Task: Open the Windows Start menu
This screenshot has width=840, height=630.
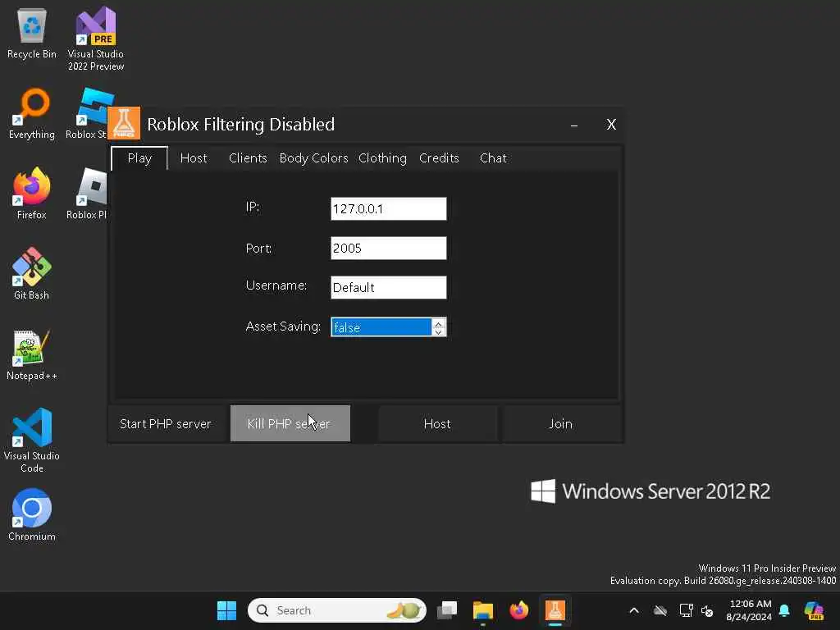Action: (x=226, y=610)
